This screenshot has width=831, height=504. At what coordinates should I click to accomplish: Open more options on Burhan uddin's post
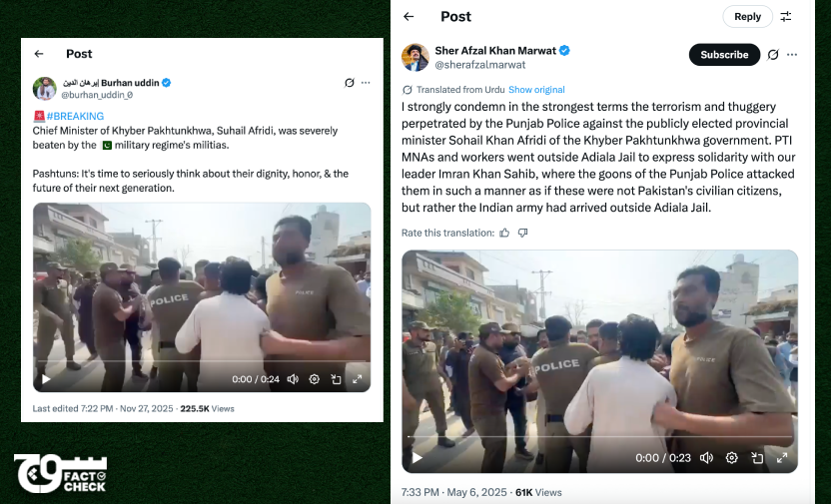(366, 83)
